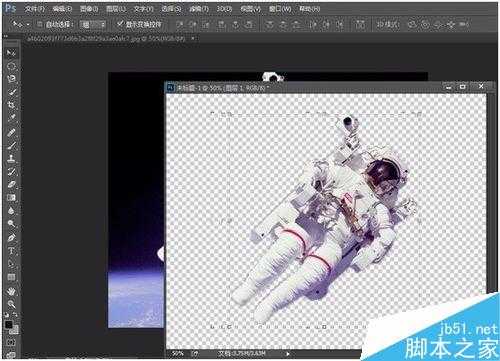The image size is (500, 361).
Task: Toggle Quick Mask mode
Action: coord(11,343)
